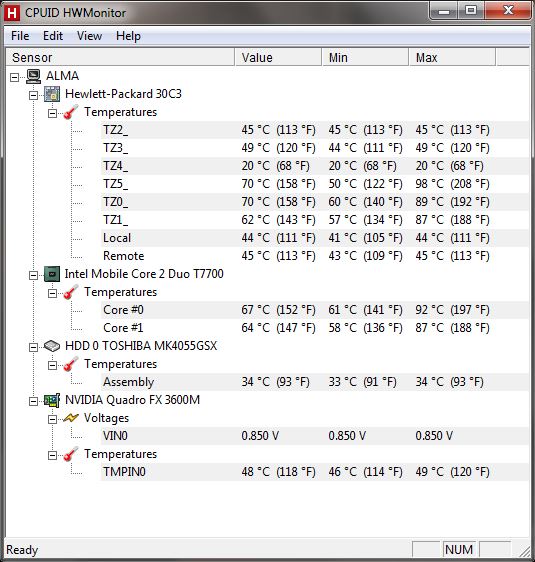Click thermometer icon under HDD 0 TOSHIBA
This screenshot has height=562, width=535.
pyautogui.click(x=71, y=364)
